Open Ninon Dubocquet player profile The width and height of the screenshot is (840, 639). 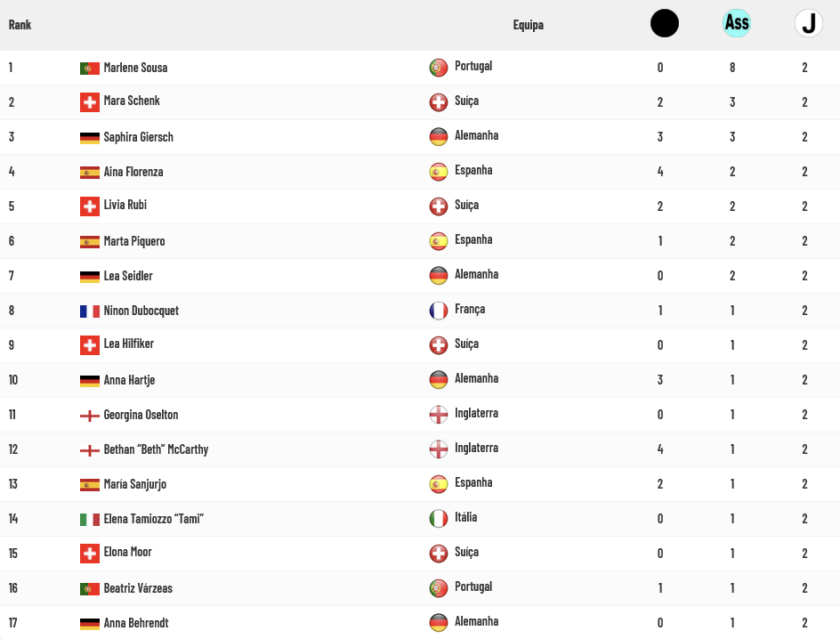coord(141,311)
